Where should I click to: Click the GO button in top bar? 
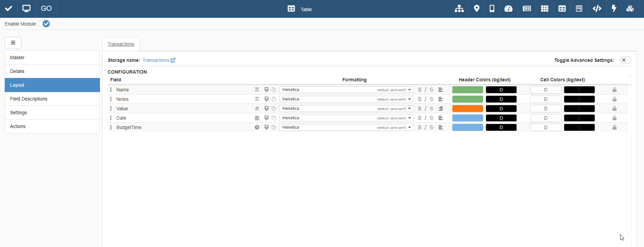(46, 9)
